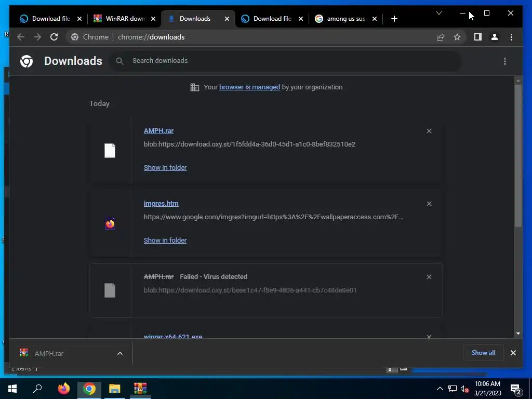
Task: Click the browser forward arrow
Action: click(37, 37)
